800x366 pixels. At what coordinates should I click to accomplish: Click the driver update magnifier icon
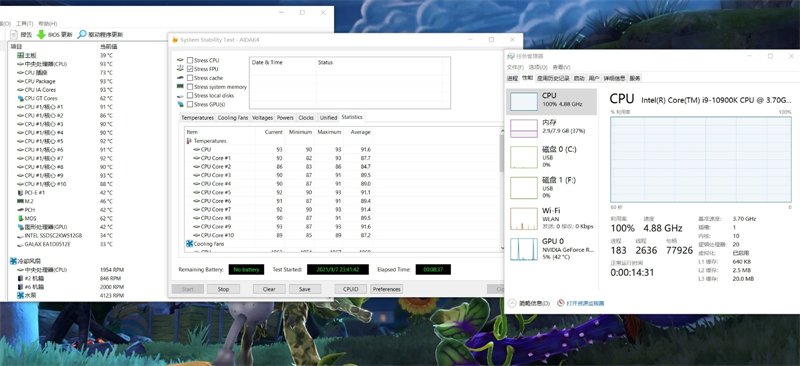tap(82, 34)
